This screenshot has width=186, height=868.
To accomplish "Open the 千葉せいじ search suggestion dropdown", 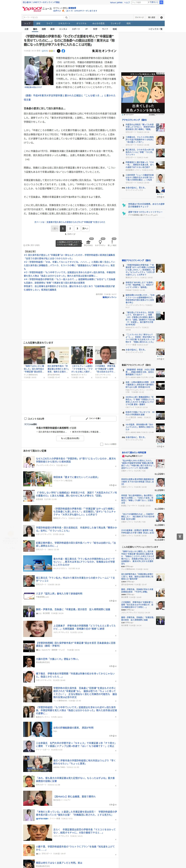I will tap(153, 2).
